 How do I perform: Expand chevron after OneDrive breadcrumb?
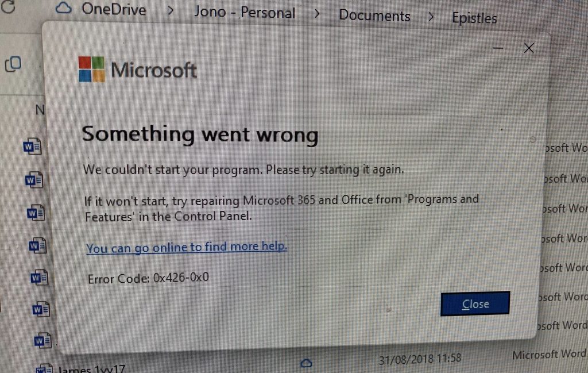[x=171, y=10]
